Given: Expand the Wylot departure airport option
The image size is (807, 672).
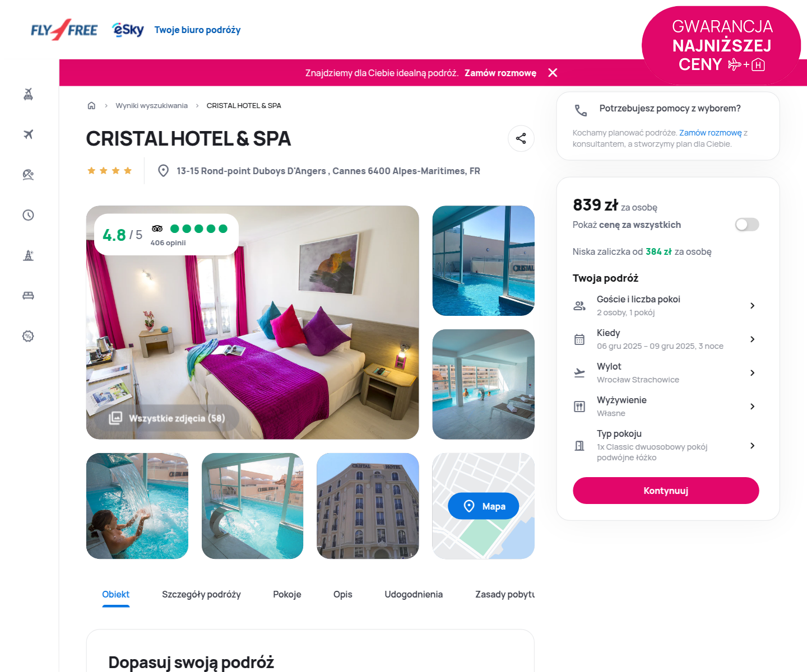Looking at the screenshot, I should (665, 373).
